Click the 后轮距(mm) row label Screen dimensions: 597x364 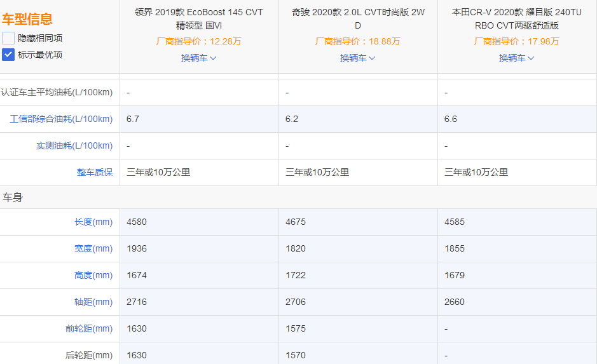click(89, 355)
